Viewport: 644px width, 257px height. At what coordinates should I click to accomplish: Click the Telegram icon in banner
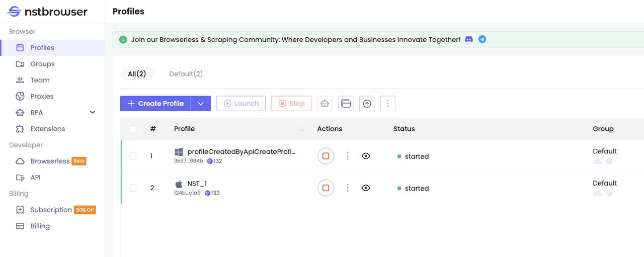pyautogui.click(x=482, y=39)
